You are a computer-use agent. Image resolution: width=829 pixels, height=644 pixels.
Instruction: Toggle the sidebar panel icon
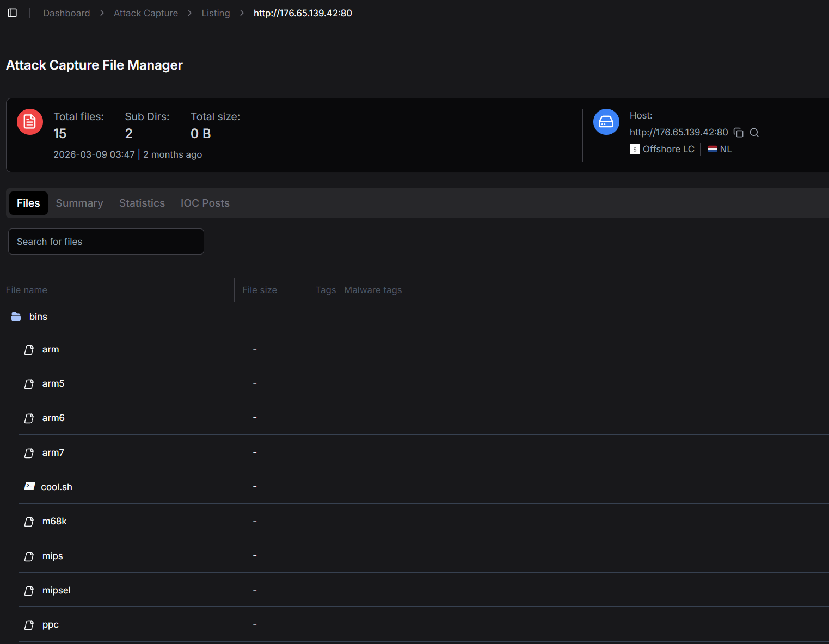13,13
